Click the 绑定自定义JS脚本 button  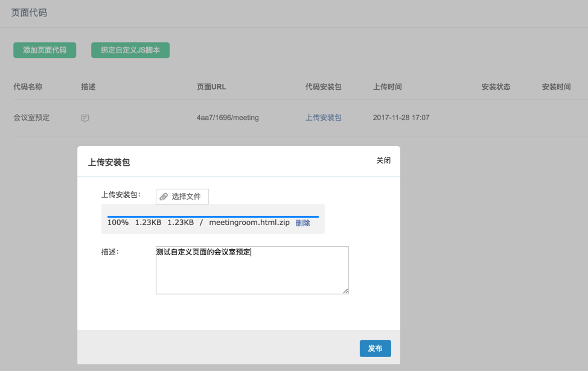click(x=130, y=50)
